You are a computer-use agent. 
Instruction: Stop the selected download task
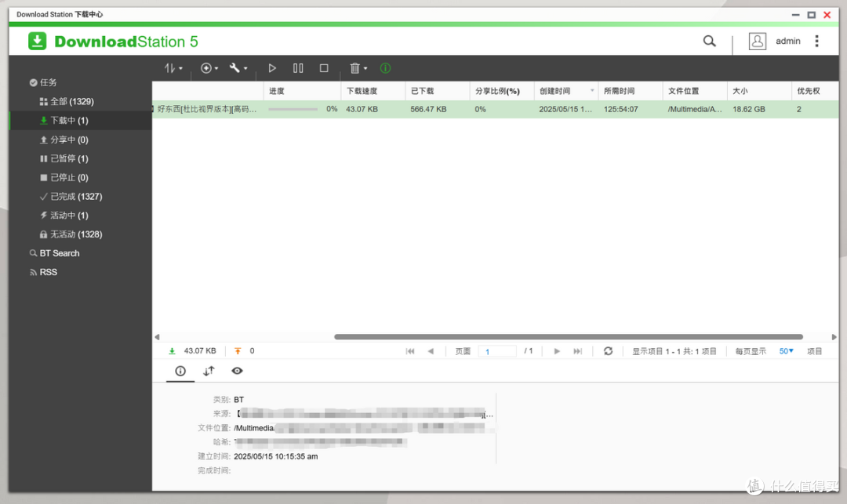click(324, 68)
